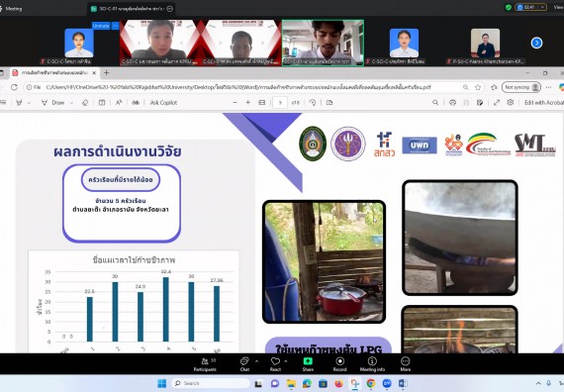This screenshot has width=564, height=392.
Task: Search within the PDF using Find icon
Action: [x=435, y=103]
